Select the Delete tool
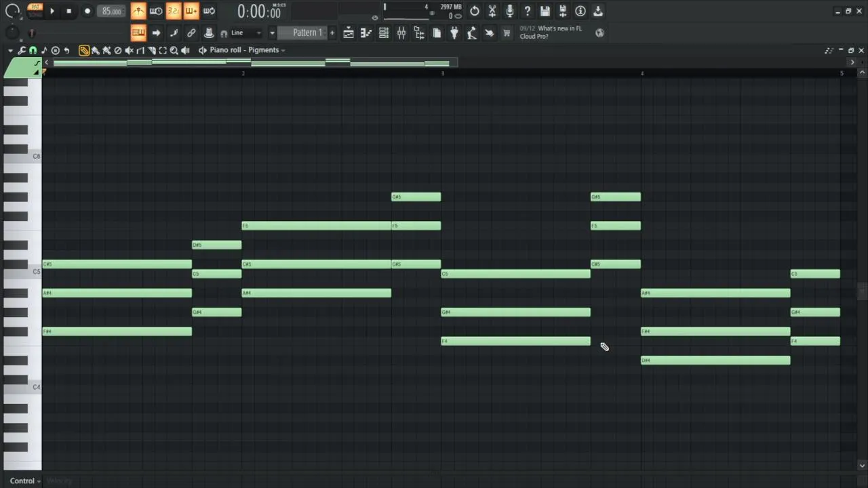The height and width of the screenshot is (488, 868). point(117,50)
